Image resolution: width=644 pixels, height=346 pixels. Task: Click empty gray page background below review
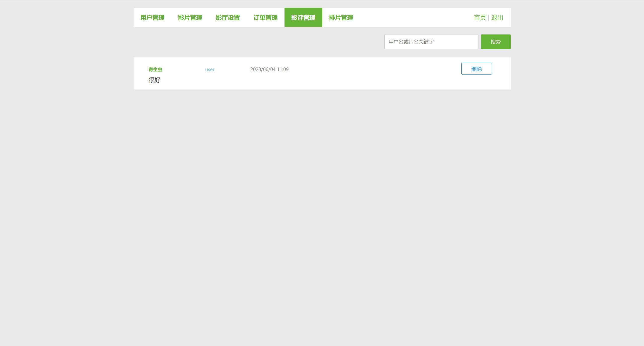pyautogui.click(x=322, y=201)
